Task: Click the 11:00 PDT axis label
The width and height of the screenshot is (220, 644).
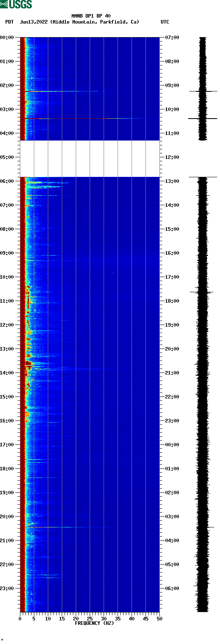Action: 7,301
